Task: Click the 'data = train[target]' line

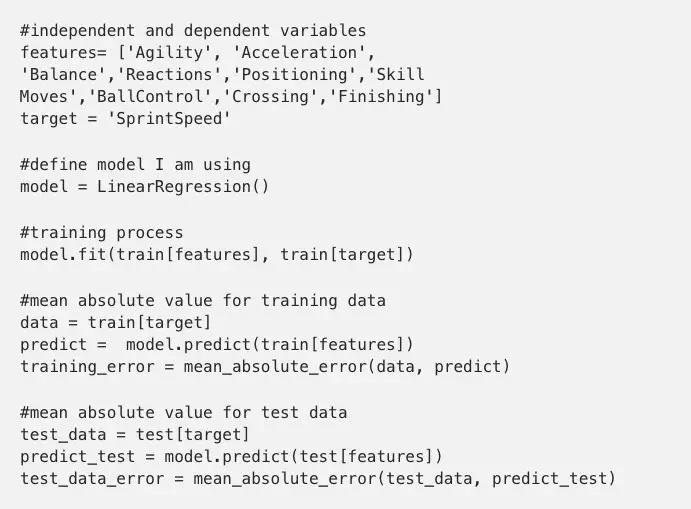Action: 116,323
